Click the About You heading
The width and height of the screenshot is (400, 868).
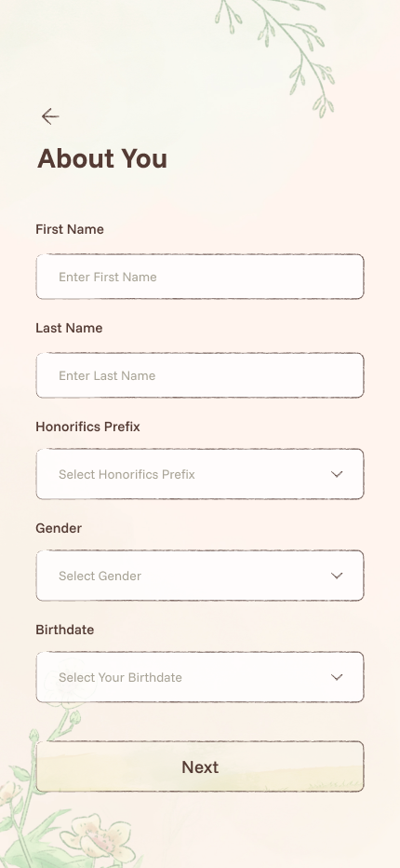click(102, 158)
